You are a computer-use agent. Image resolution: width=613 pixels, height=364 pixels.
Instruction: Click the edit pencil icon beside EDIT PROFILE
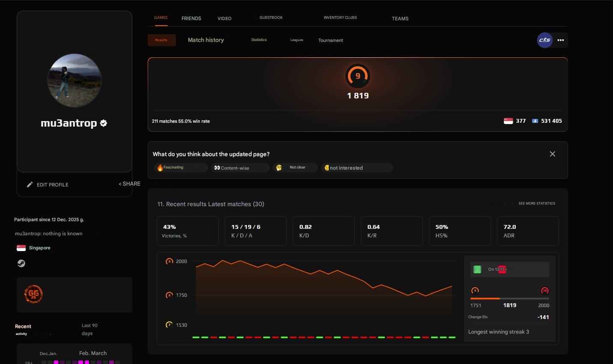[x=30, y=184]
